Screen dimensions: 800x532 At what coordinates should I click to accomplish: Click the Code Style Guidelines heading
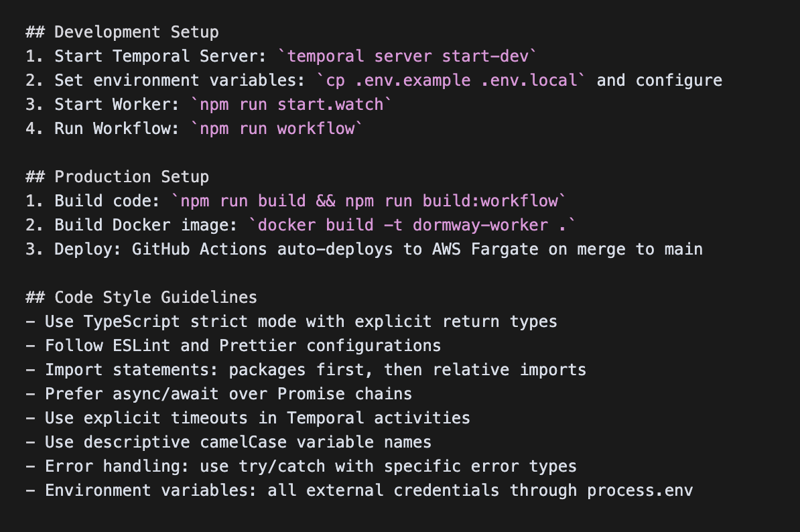click(141, 297)
